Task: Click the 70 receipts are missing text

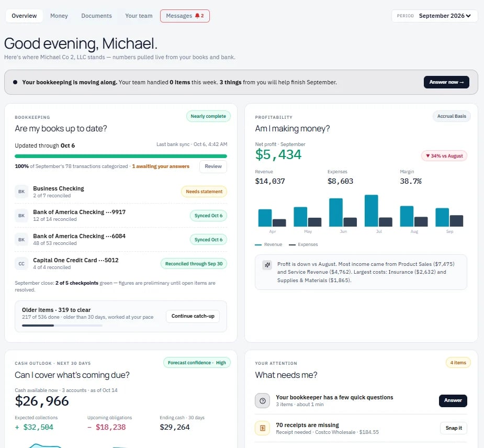Action: (x=307, y=425)
